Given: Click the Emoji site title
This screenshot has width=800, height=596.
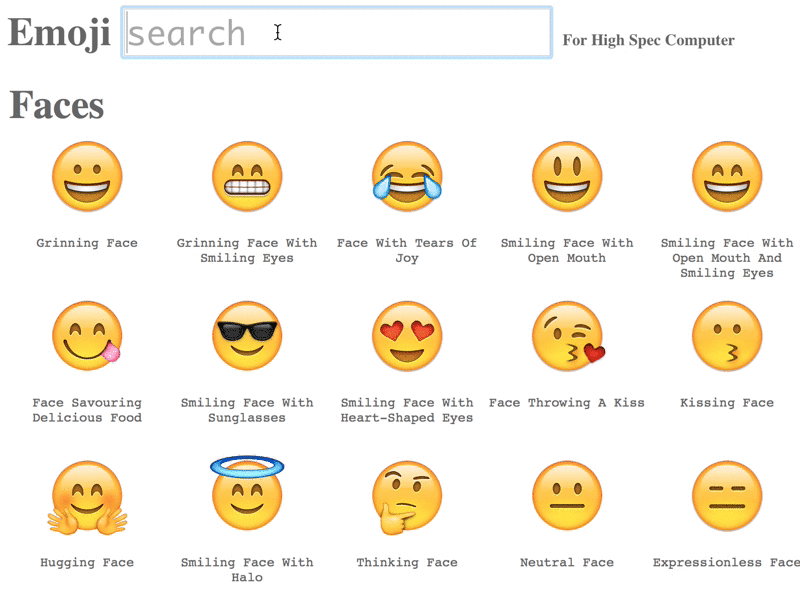Looking at the screenshot, I should tap(58, 33).
